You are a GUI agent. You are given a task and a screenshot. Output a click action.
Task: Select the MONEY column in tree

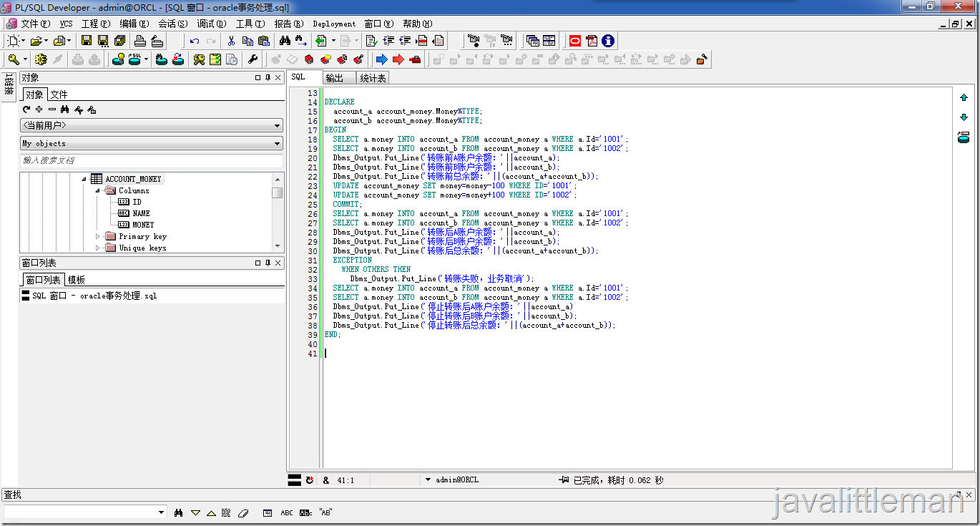143,225
